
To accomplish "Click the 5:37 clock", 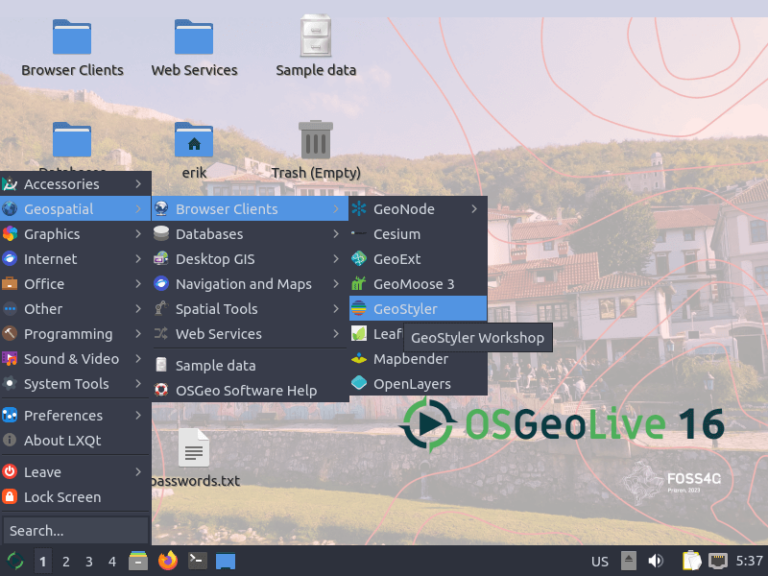I will (749, 561).
